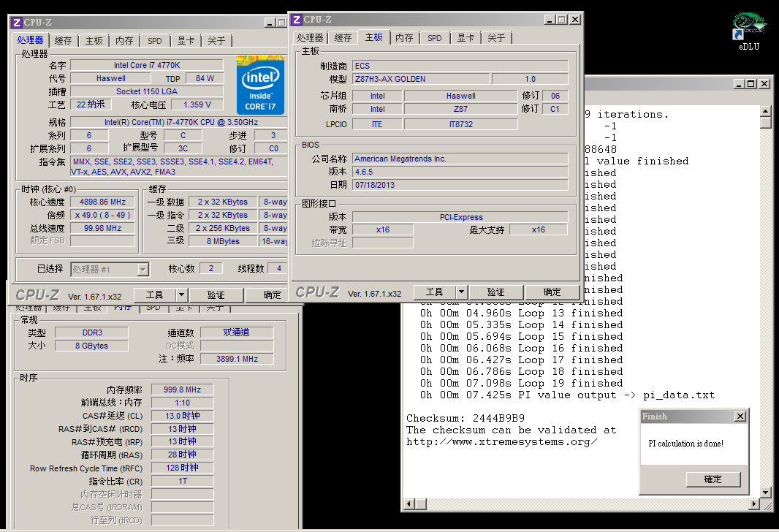Click the scroll up arrow in the Super PI window
Screen dimensions: 779x532
tap(766, 111)
